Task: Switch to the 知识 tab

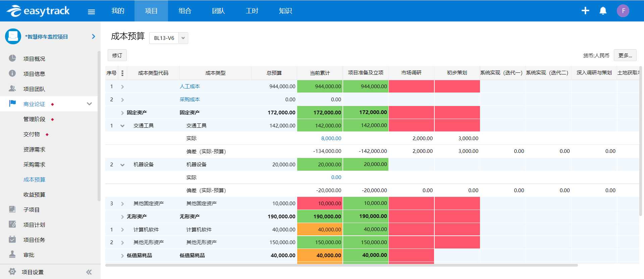Action: [285, 11]
